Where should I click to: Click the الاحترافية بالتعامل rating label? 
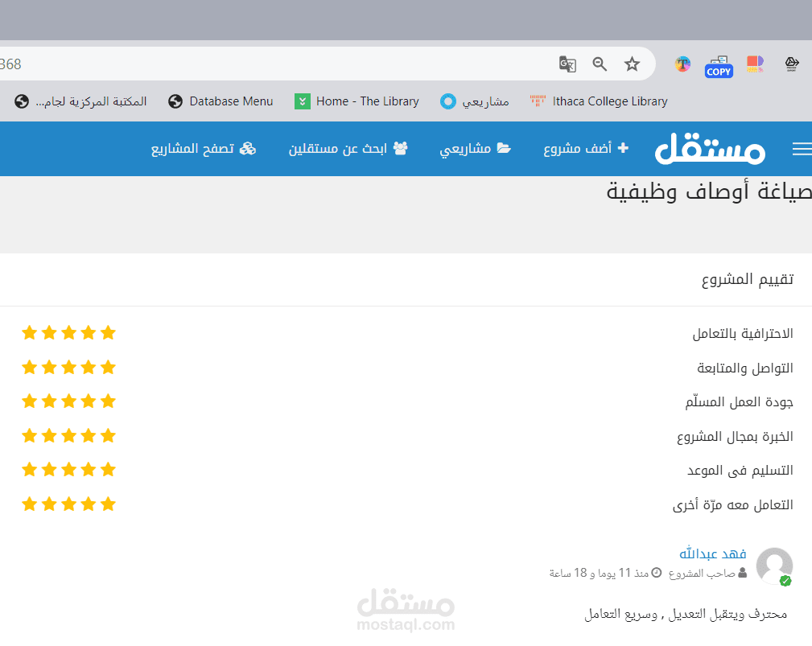point(743,333)
